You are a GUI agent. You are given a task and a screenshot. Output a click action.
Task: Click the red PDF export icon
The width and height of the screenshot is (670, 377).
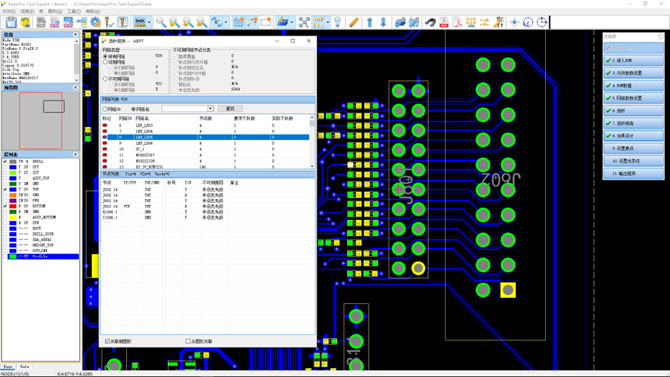tap(444, 22)
